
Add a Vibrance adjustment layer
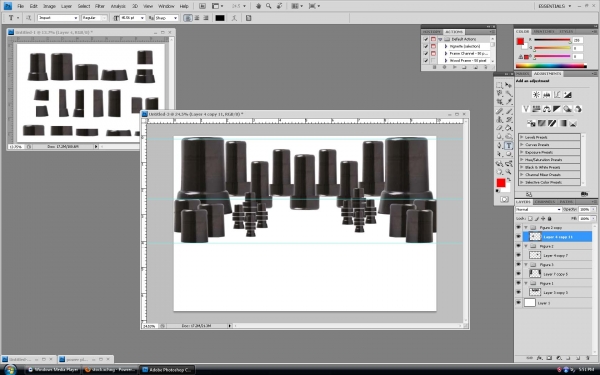click(x=526, y=109)
